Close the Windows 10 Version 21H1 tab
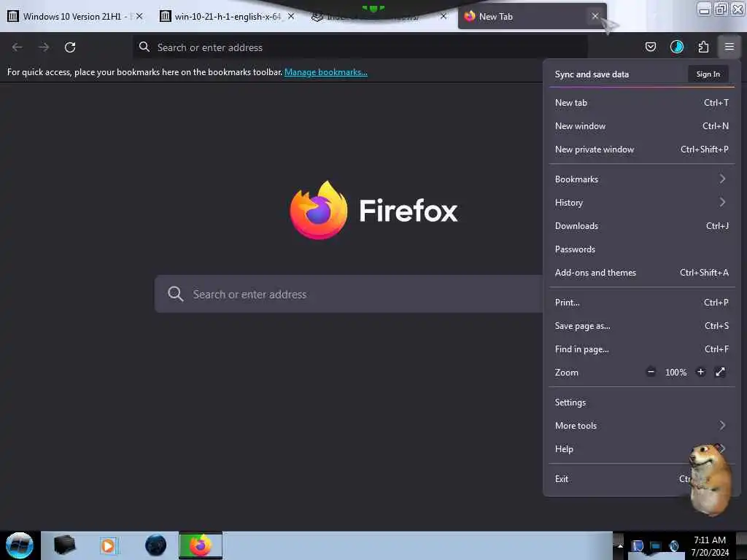The image size is (747, 560). click(x=139, y=16)
